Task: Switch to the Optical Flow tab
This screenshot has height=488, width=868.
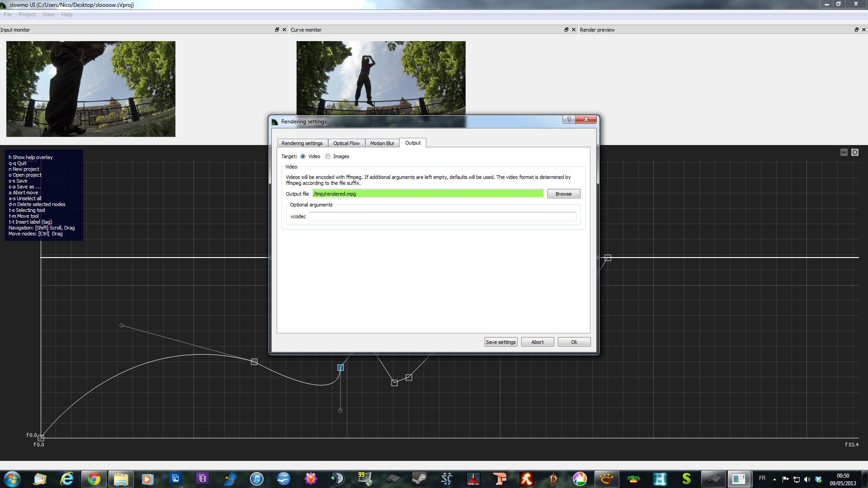Action: click(x=346, y=143)
